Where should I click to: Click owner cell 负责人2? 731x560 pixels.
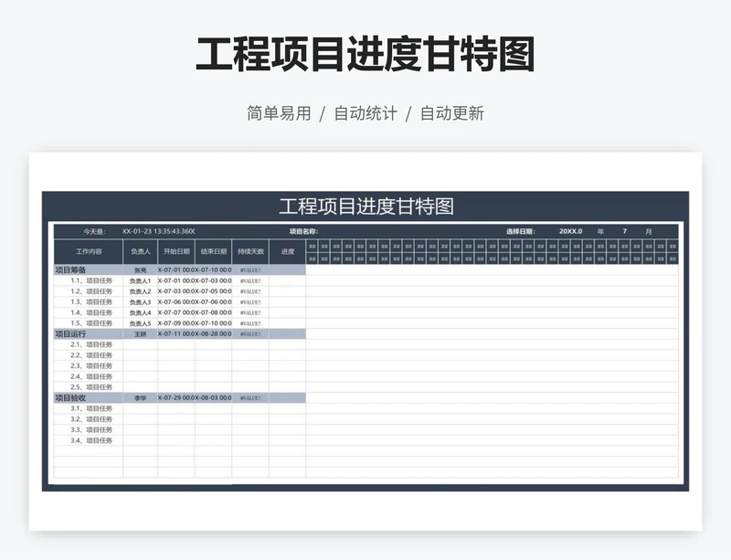pos(141,292)
